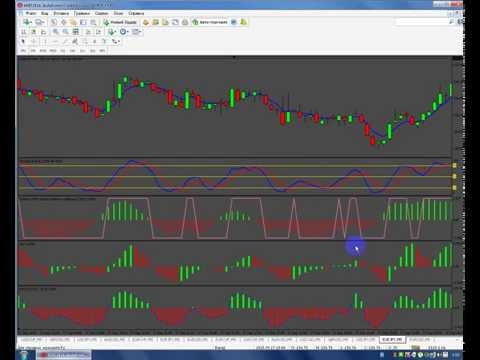Viewport: 480px width, 360px height.
Task: Open the Графики menu
Action: [x=82, y=13]
